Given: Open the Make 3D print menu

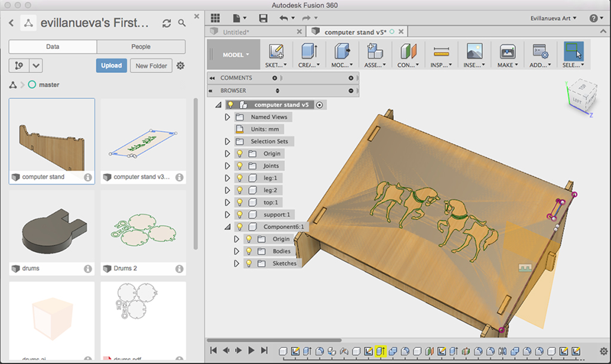Looking at the screenshot, I should coord(507,55).
